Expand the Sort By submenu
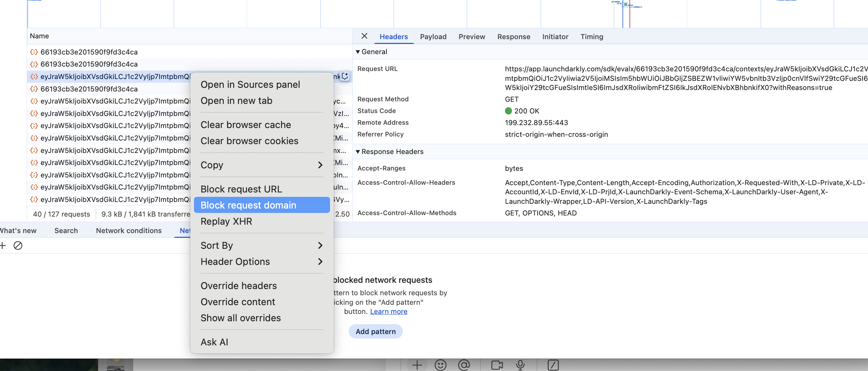Image resolution: width=868 pixels, height=371 pixels. pyautogui.click(x=262, y=246)
